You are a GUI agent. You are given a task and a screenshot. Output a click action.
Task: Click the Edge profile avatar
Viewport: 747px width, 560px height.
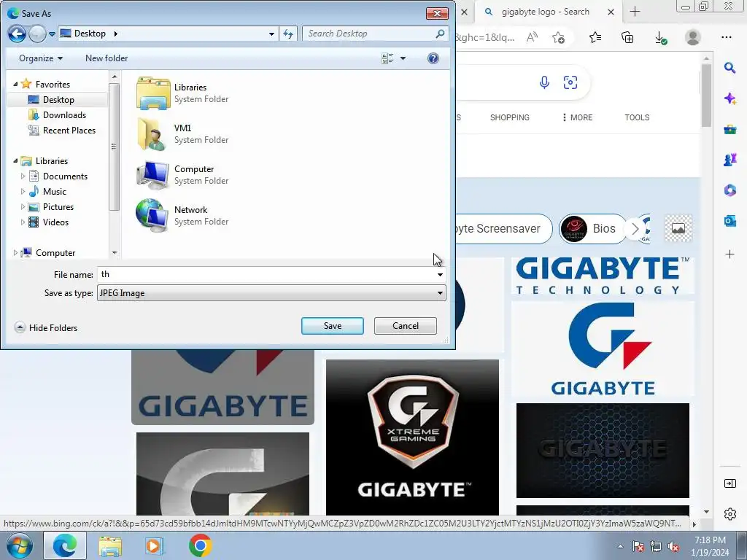693,37
